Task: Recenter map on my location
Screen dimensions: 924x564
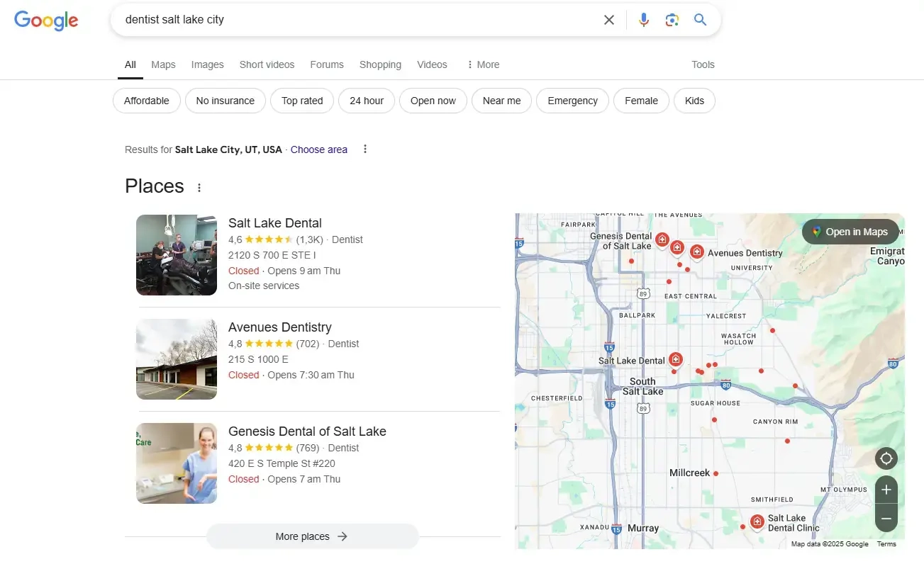Action: (886, 458)
